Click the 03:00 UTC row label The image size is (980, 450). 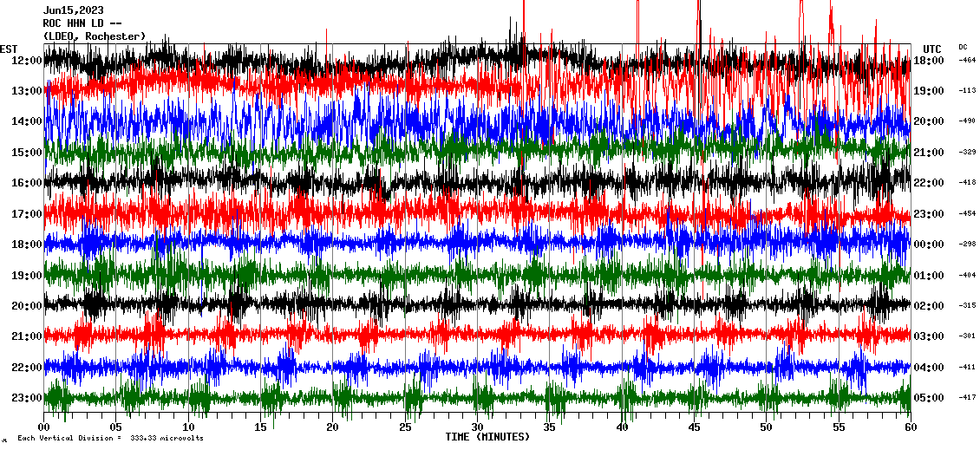929,336
